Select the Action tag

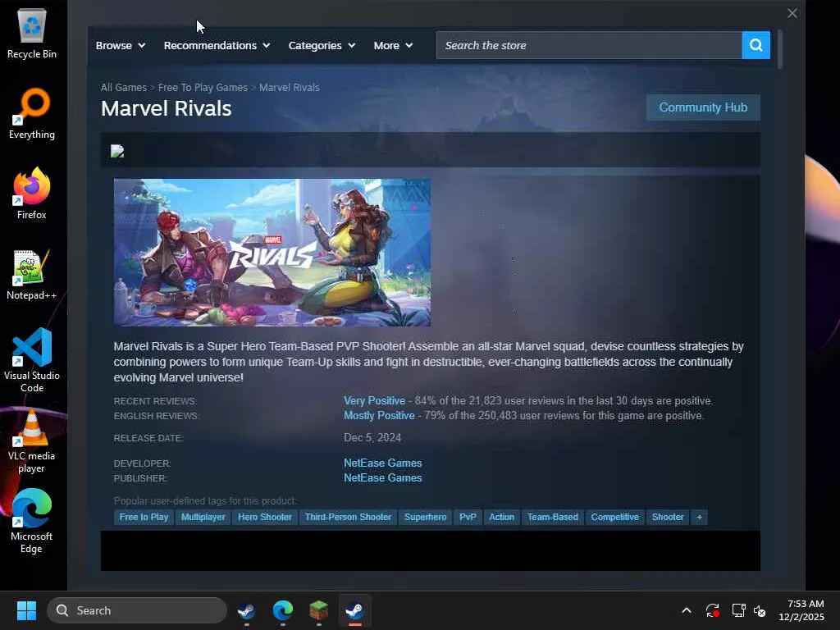pos(501,517)
